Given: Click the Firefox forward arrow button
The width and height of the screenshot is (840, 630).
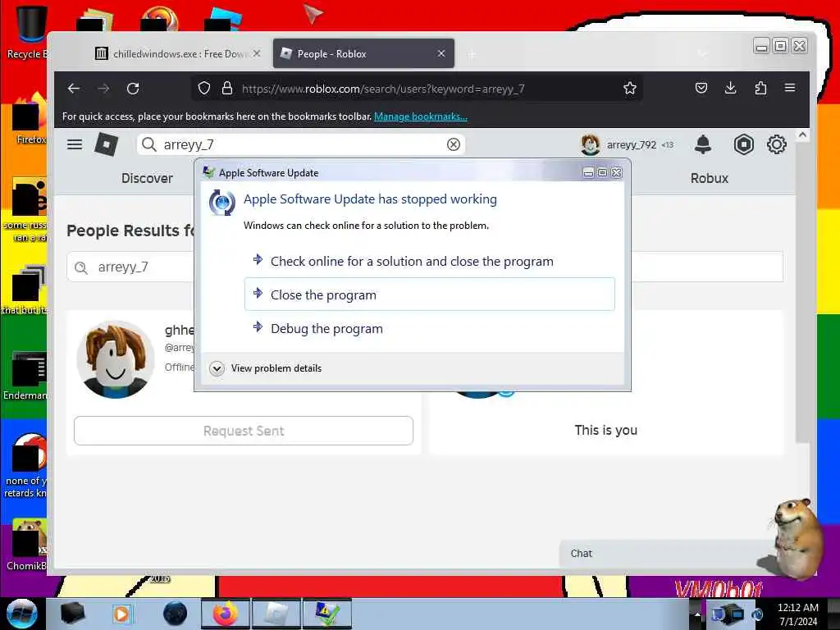Looking at the screenshot, I should coord(103,89).
